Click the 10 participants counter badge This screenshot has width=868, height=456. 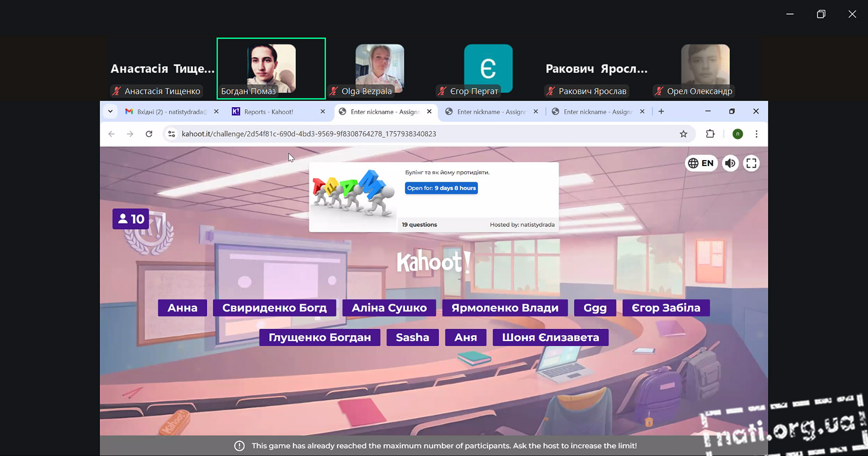tap(130, 219)
